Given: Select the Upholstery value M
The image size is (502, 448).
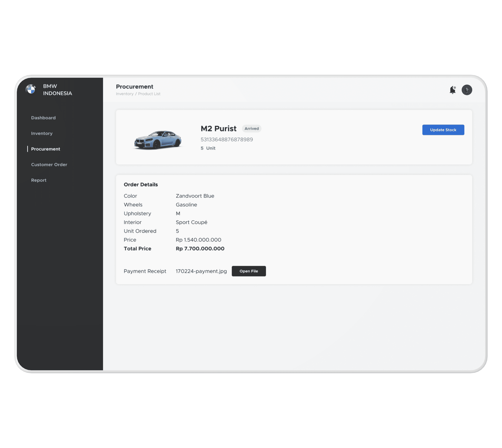Looking at the screenshot, I should pos(178,213).
